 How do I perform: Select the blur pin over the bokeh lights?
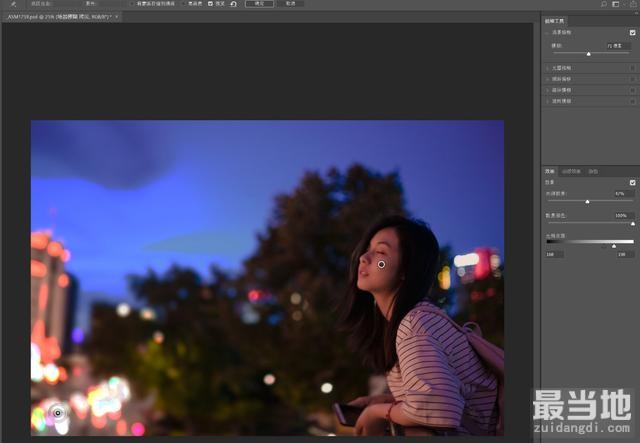point(57,412)
